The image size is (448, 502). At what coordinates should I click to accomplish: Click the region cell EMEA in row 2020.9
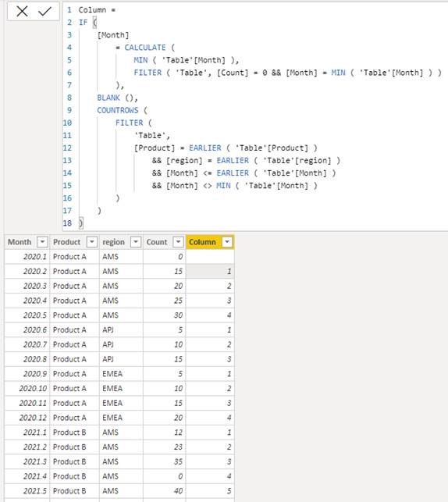click(x=121, y=374)
